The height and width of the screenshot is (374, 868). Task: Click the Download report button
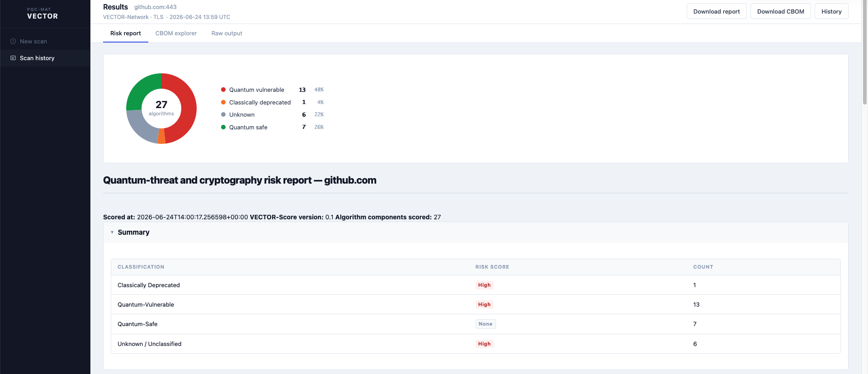[717, 11]
